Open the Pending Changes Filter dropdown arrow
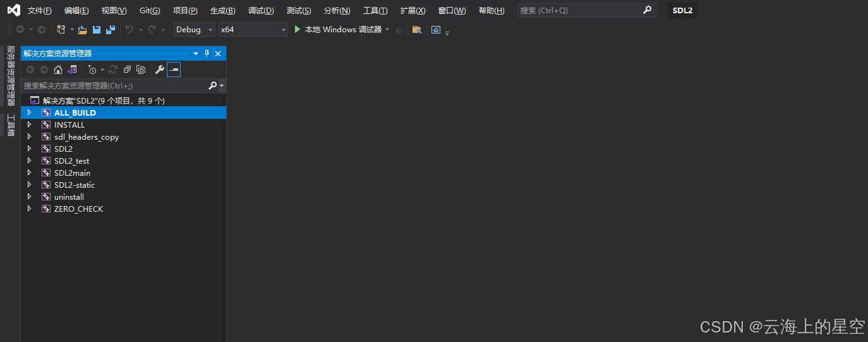The image size is (868, 342). [102, 70]
